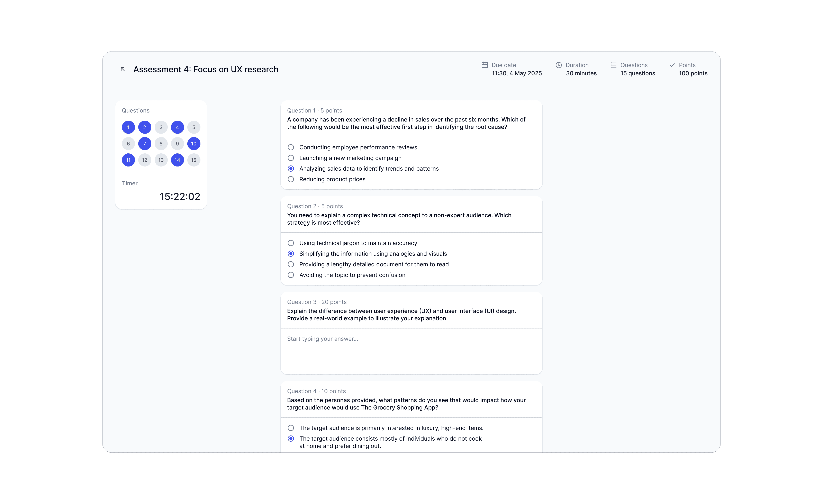
Task: Click the calendar icon next to Due date
Action: pos(484,65)
